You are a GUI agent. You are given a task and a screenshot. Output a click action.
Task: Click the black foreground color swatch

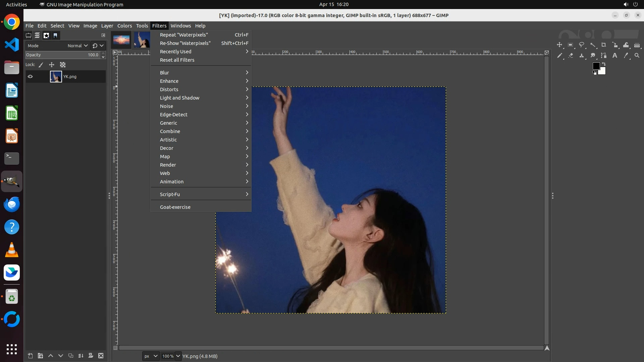596,66
